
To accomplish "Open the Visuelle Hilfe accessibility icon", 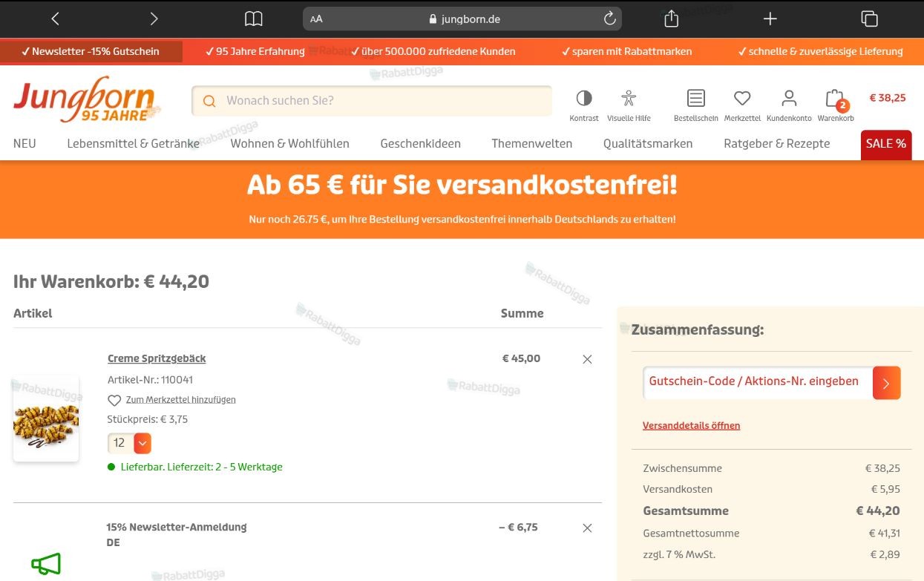I will 629,104.
